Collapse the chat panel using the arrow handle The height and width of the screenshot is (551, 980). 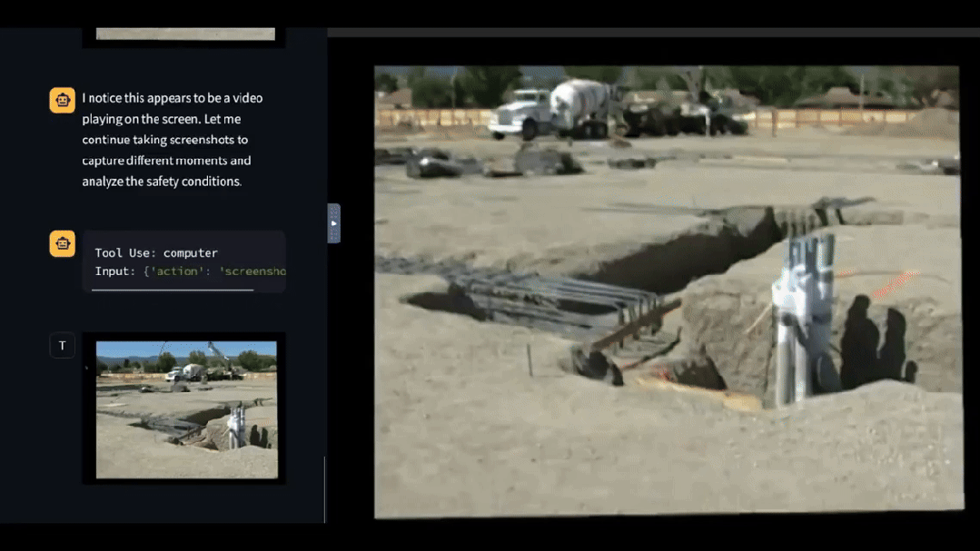point(333,223)
